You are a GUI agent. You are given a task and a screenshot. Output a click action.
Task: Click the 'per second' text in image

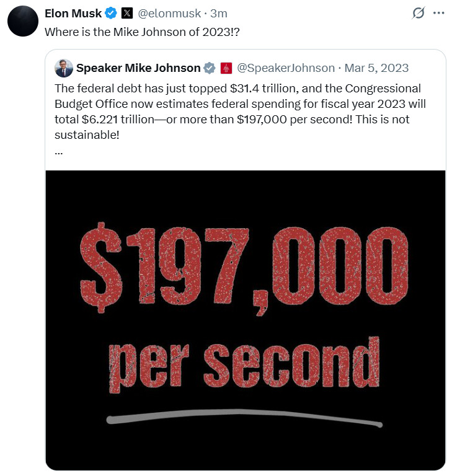[x=244, y=367]
